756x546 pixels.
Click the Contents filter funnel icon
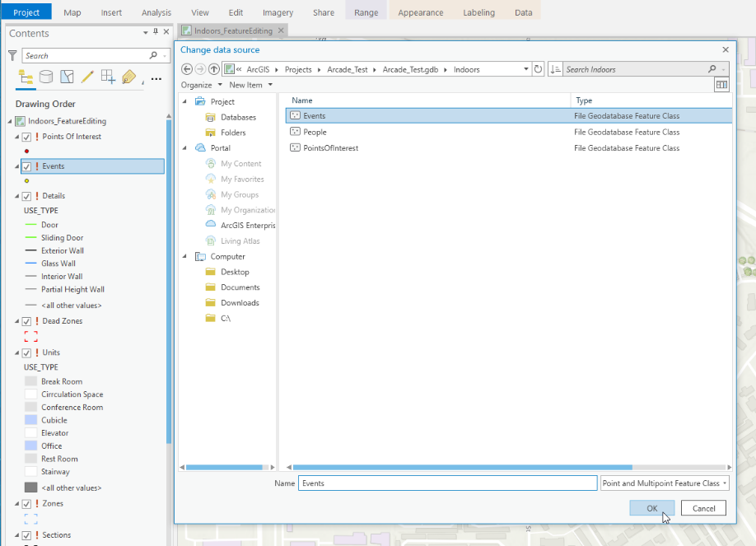point(12,55)
